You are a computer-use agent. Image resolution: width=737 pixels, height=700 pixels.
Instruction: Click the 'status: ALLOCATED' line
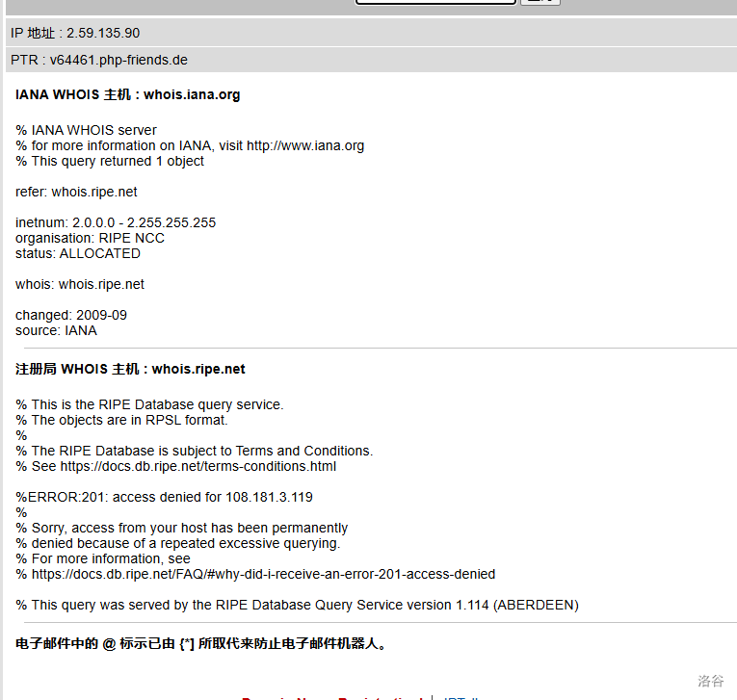click(78, 253)
